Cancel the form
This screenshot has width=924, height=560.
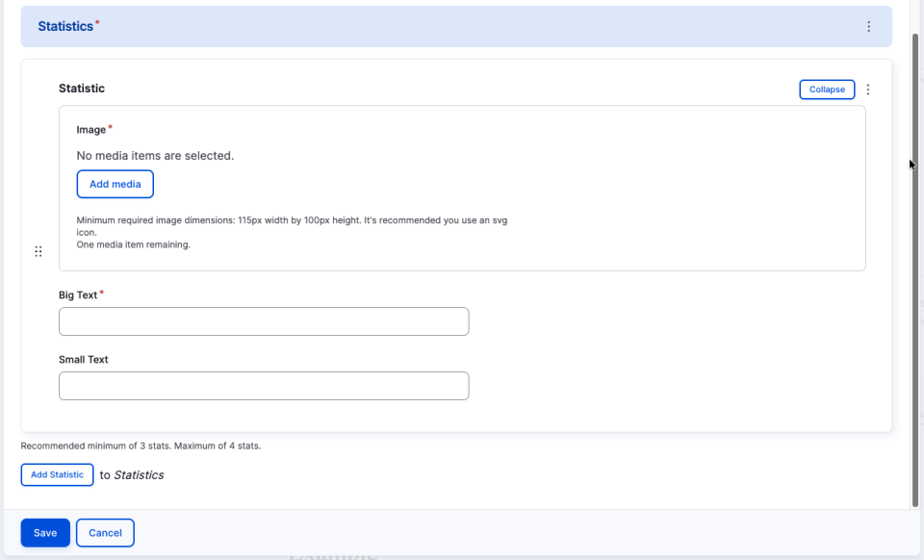coord(105,533)
